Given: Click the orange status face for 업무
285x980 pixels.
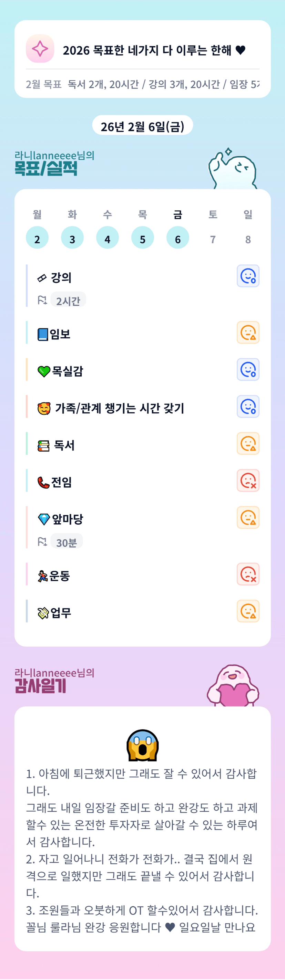Looking at the screenshot, I should tap(248, 611).
